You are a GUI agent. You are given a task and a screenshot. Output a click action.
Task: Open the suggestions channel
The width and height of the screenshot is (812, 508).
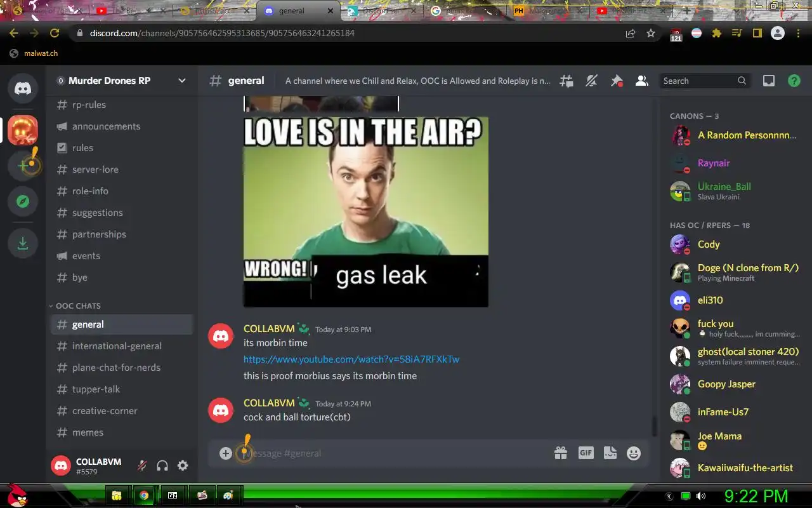pos(122,213)
